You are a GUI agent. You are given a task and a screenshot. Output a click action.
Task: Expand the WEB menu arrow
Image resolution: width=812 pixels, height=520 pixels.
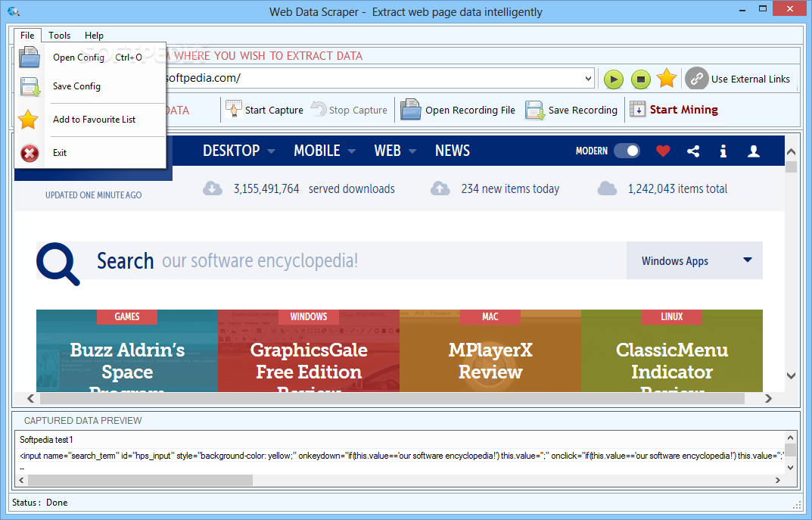(412, 151)
